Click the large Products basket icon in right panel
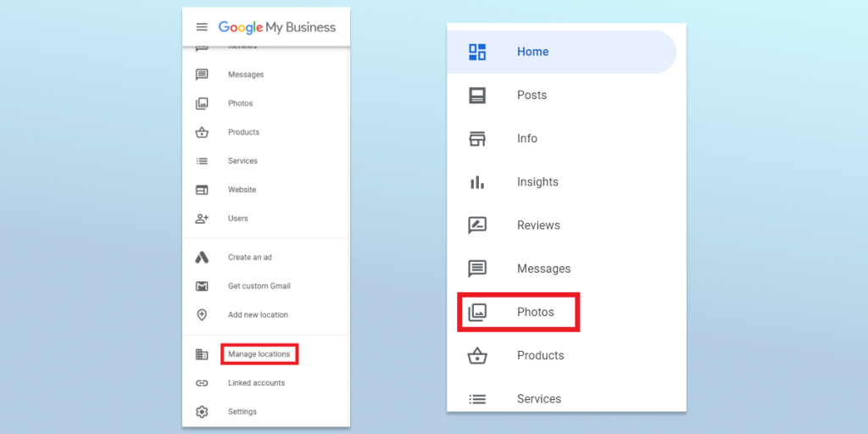This screenshot has height=434, width=868. pos(477,355)
